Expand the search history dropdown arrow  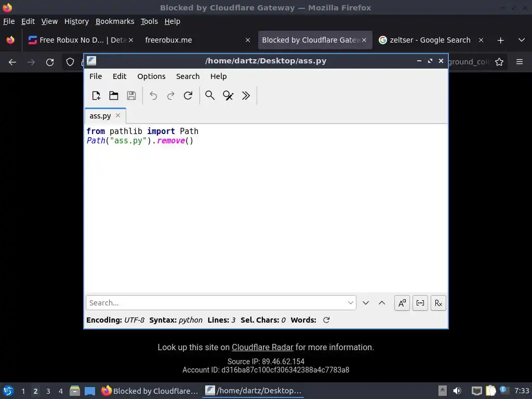pos(351,303)
